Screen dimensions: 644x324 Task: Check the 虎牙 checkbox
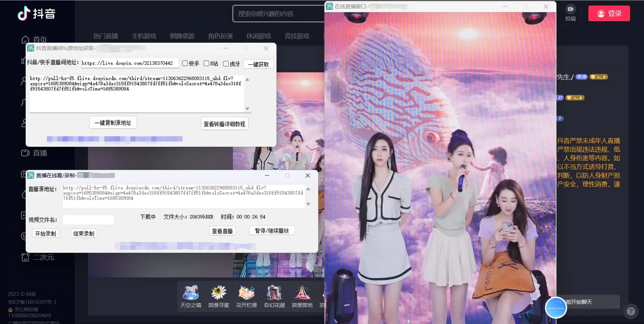click(x=226, y=64)
